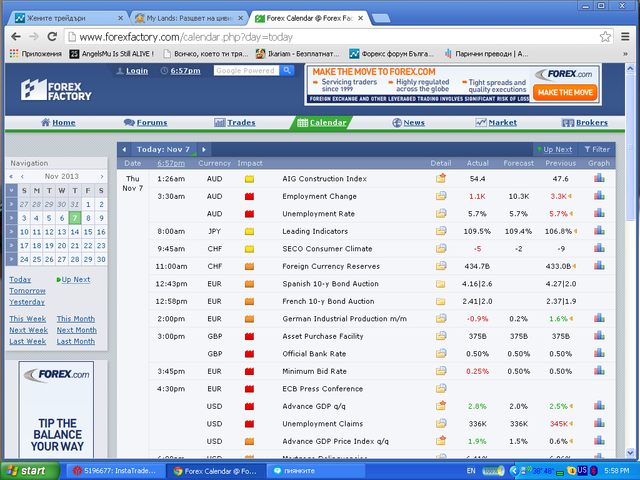
Task: Open the Forums navigation tab
Action: click(x=146, y=122)
